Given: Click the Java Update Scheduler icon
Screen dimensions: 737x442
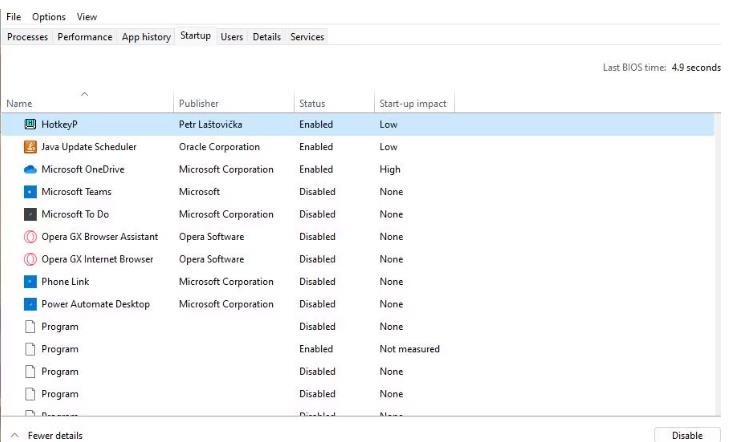Looking at the screenshot, I should point(30,147).
